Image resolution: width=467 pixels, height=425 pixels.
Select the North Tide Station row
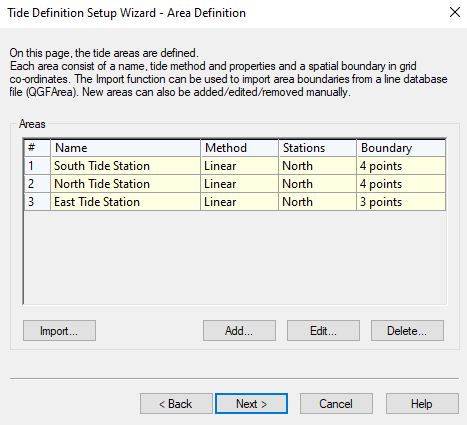pos(235,184)
